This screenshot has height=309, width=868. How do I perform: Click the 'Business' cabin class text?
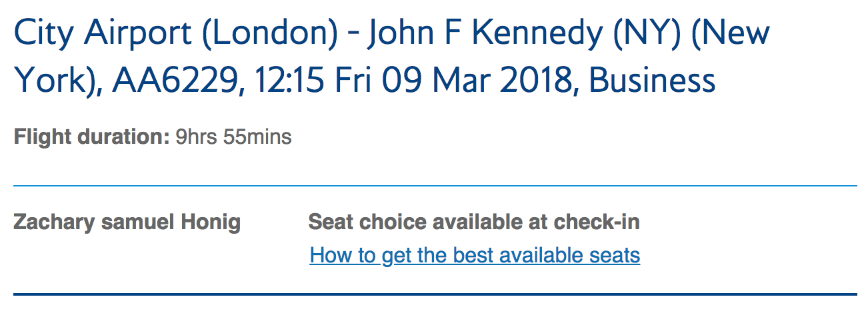(652, 81)
